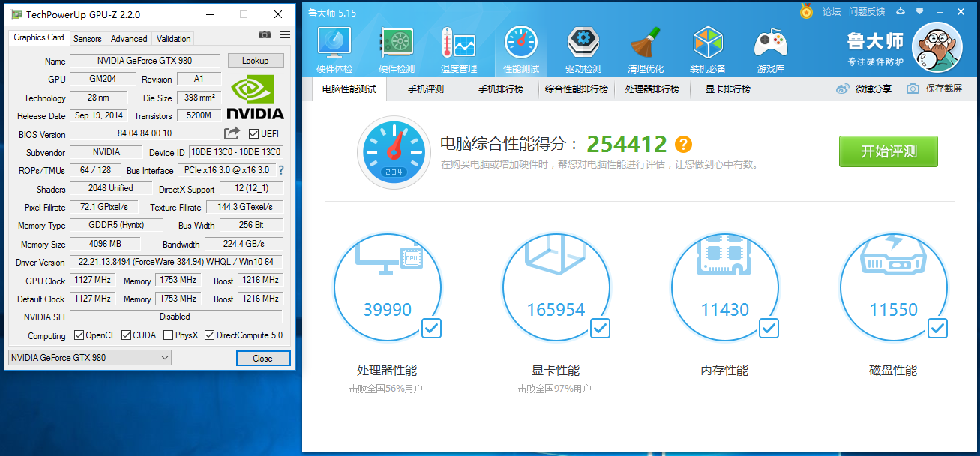Click the total score 254412

click(627, 144)
